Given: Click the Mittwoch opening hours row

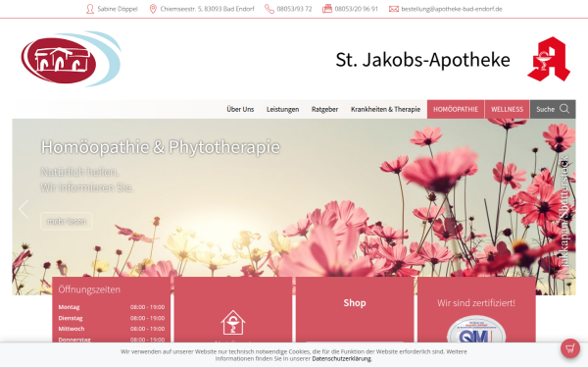Looking at the screenshot, I should 112,329.
